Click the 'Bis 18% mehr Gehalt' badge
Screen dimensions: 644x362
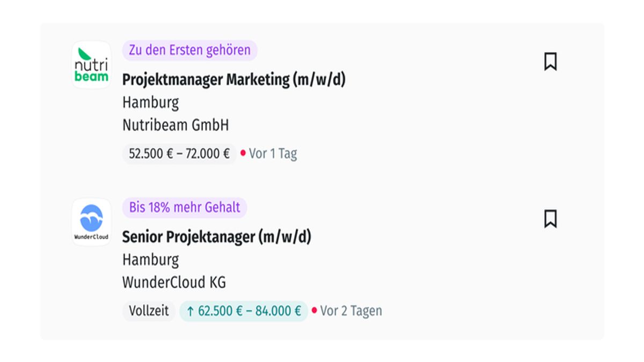[x=184, y=208]
